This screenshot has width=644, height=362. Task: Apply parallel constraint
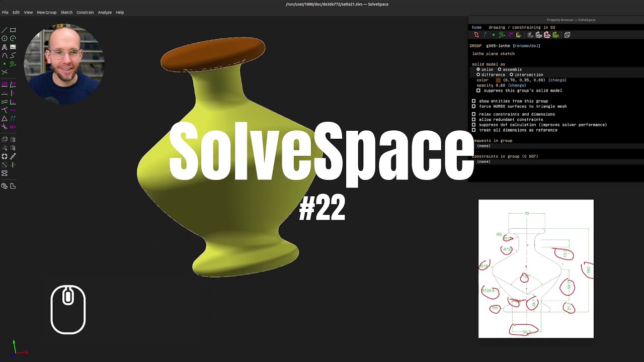click(x=5, y=101)
